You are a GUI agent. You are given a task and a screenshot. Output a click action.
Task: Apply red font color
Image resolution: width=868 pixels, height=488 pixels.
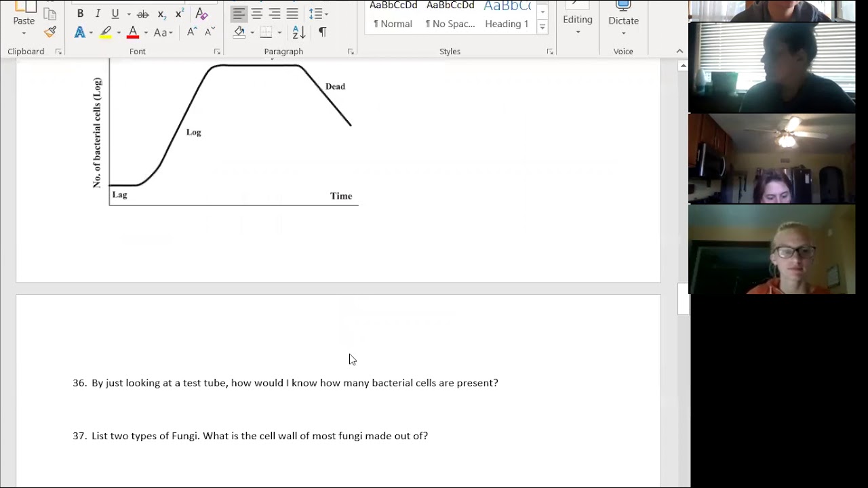[133, 32]
